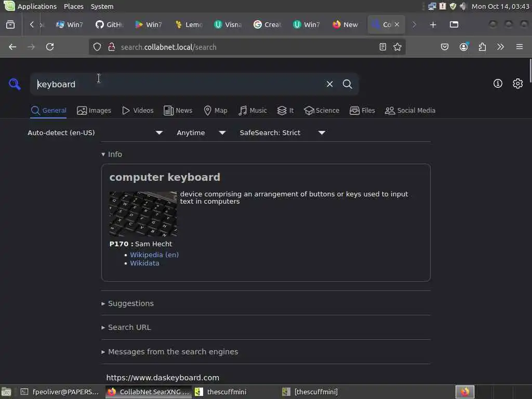This screenshot has height=399, width=532.
Task: Open tracking protection shield icon
Action: point(97,47)
